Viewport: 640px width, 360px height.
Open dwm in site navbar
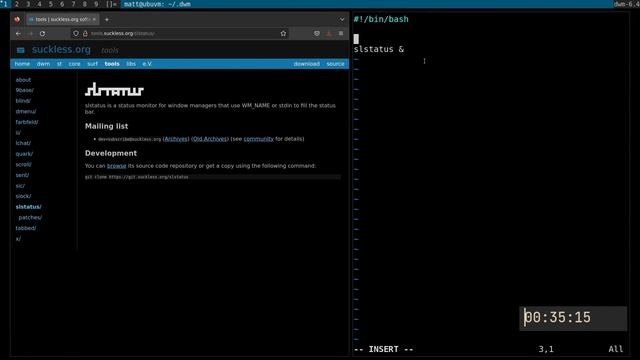(x=43, y=64)
